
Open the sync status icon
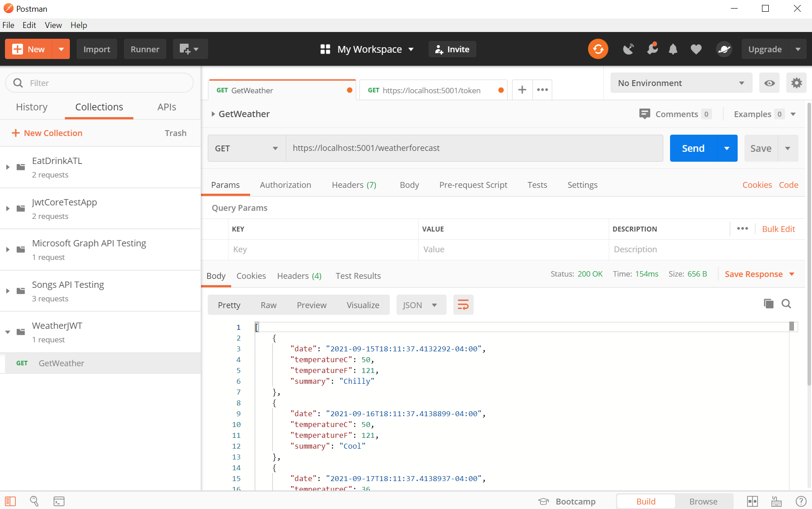click(598, 49)
